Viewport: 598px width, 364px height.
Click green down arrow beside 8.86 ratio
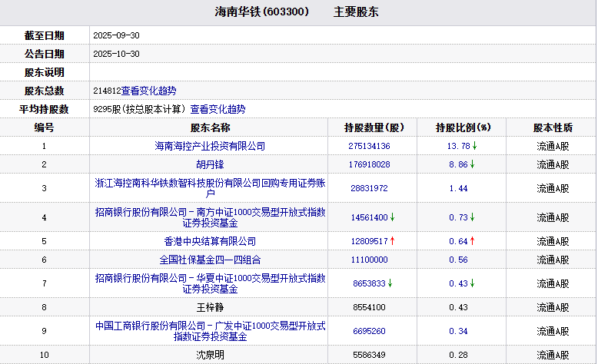coord(473,164)
